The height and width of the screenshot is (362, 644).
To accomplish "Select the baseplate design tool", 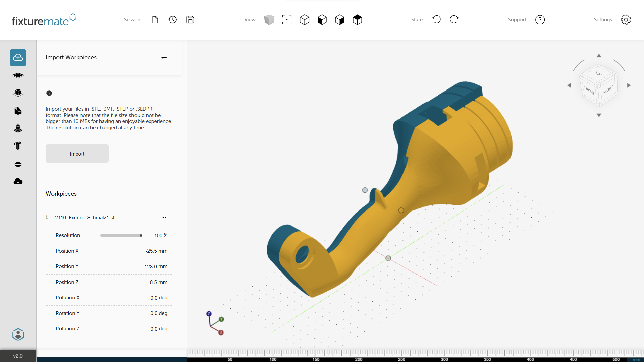I will point(18,75).
